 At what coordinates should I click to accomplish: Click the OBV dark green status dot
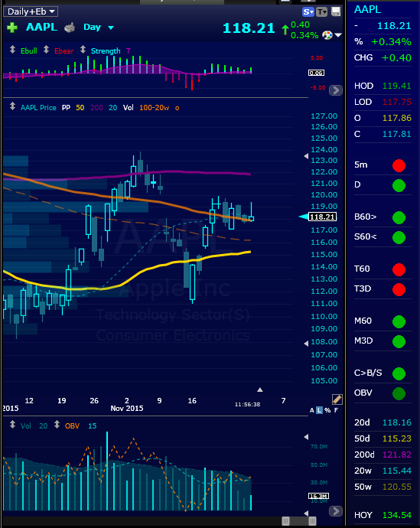click(x=399, y=393)
